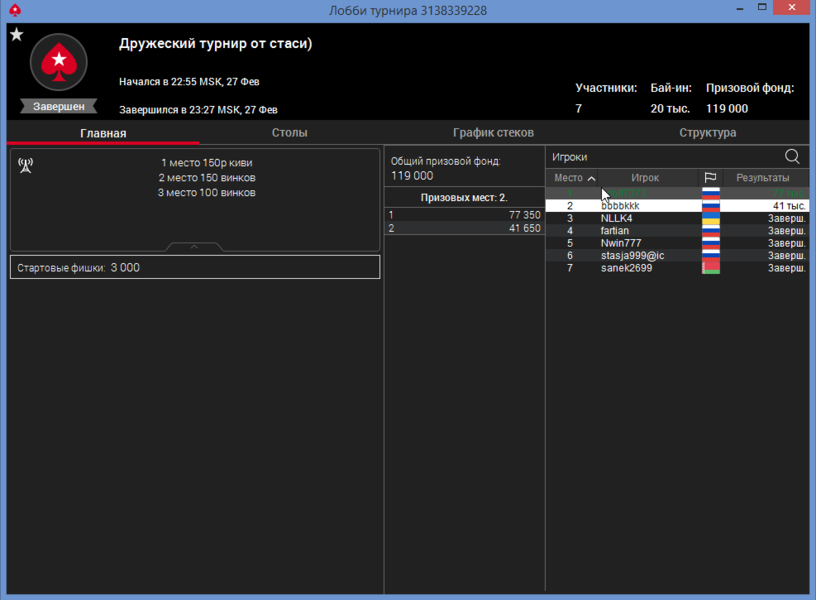Click the Завершен status badge
Image resolution: width=816 pixels, height=600 pixels.
pos(58,106)
